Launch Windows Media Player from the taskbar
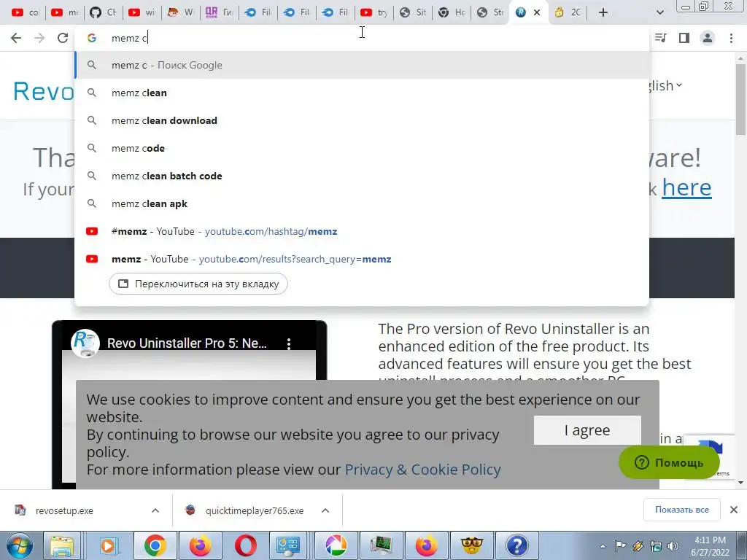The width and height of the screenshot is (747, 560). pyautogui.click(x=108, y=545)
